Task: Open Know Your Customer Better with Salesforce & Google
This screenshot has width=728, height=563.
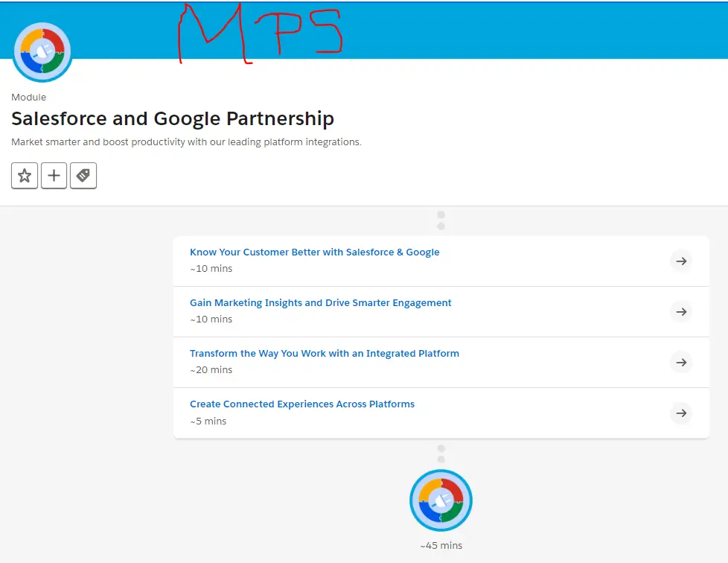Action: [x=314, y=252]
